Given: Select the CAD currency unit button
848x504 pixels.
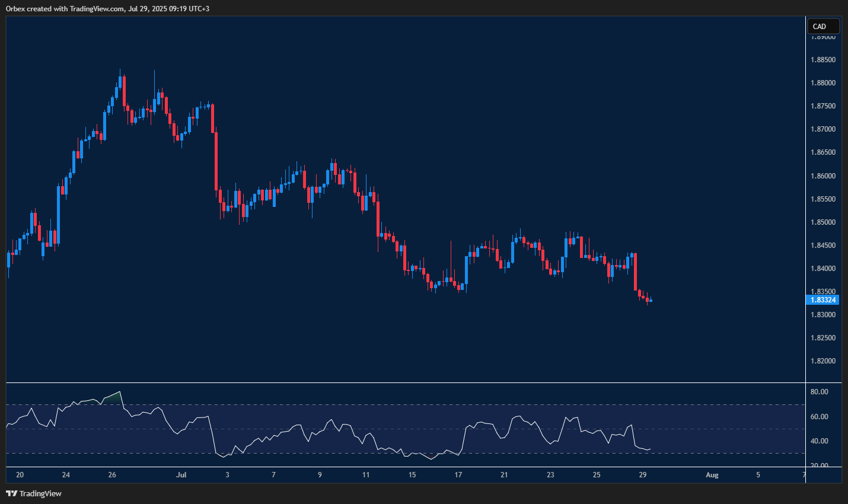Looking at the screenshot, I should [x=822, y=26].
